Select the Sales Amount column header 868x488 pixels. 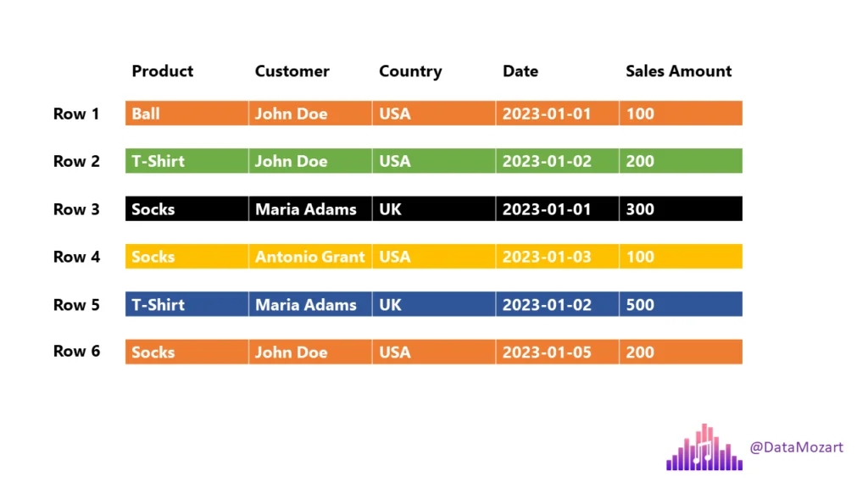(x=679, y=71)
